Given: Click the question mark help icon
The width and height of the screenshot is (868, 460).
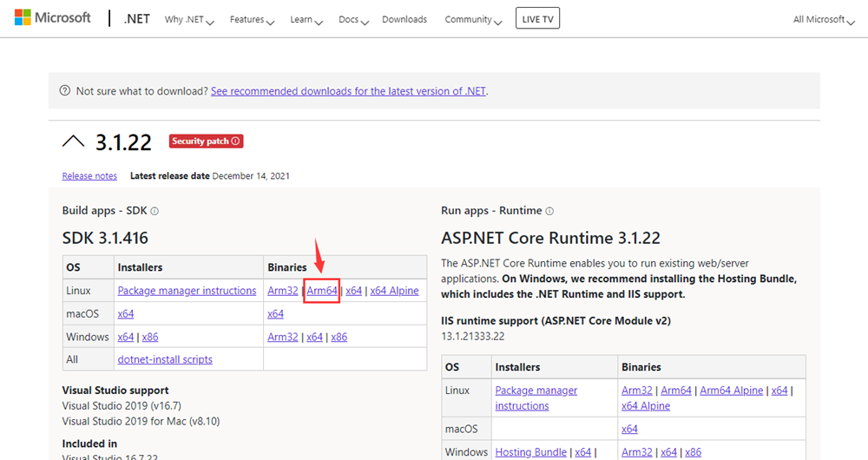Looking at the screenshot, I should coord(64,91).
